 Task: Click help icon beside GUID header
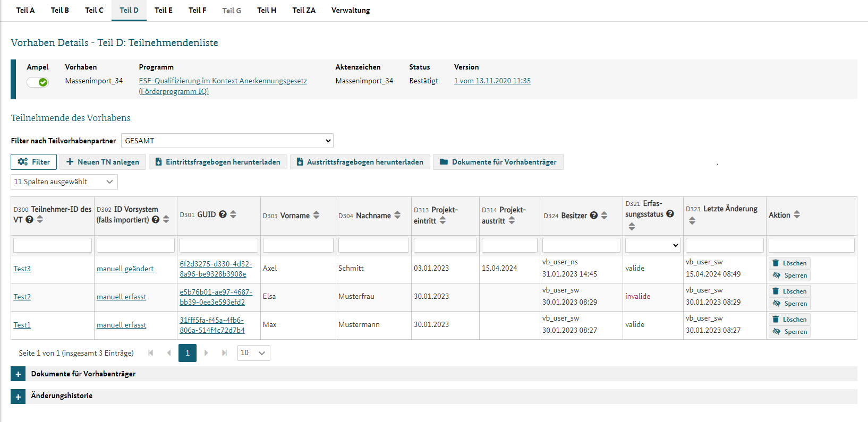[x=223, y=214]
